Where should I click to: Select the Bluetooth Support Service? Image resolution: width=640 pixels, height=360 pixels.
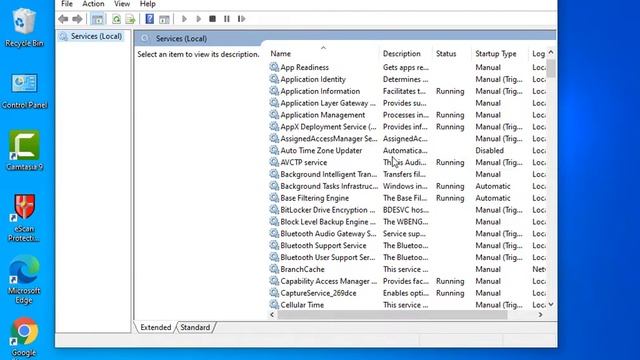[323, 245]
